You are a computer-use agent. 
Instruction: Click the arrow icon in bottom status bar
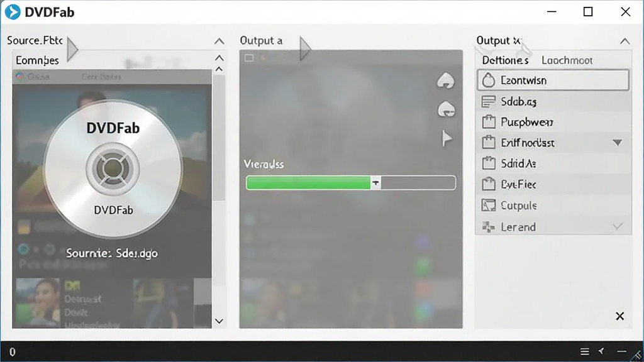pyautogui.click(x=602, y=351)
